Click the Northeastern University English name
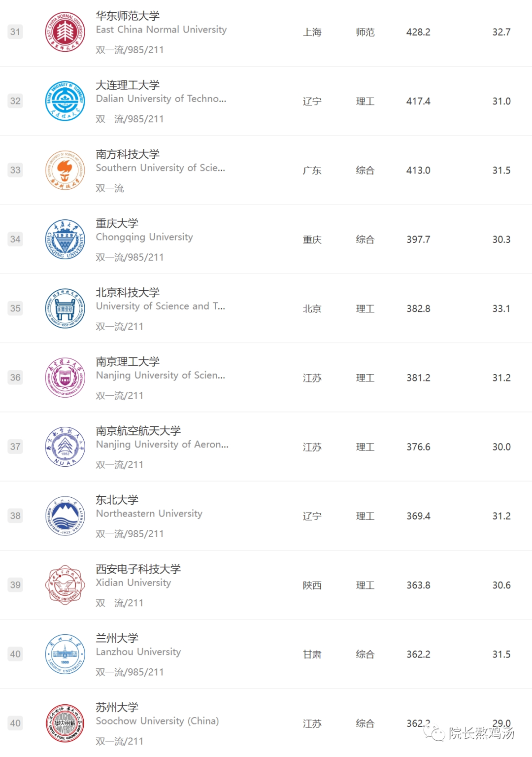The height and width of the screenshot is (757, 532). [149, 514]
